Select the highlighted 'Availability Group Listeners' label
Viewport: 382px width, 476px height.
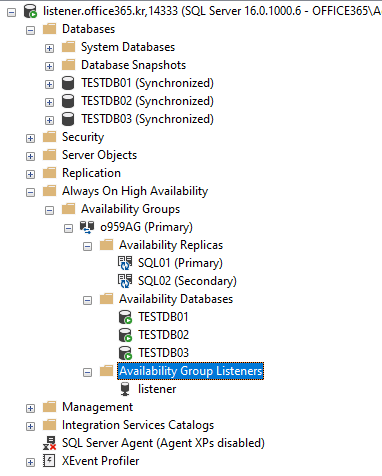pyautogui.click(x=191, y=371)
